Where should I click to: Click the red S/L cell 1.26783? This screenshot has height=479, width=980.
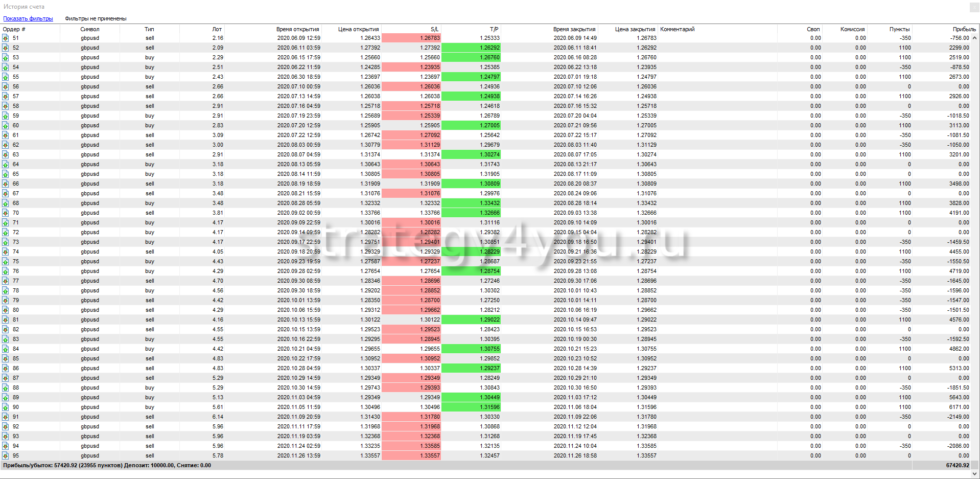click(411, 38)
